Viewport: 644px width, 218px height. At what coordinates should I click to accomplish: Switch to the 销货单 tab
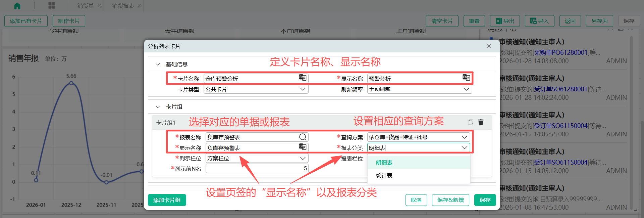tap(85, 6)
